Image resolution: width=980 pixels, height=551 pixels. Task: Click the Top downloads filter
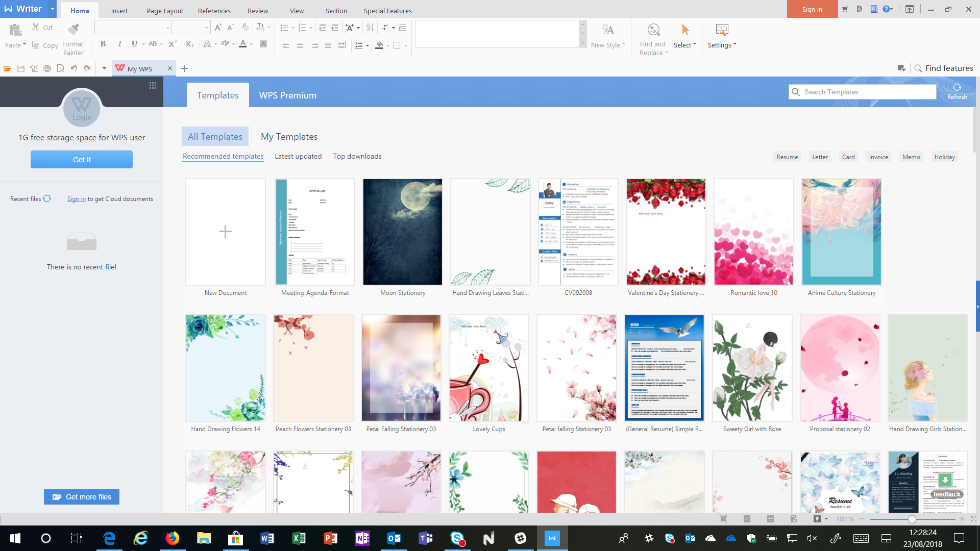pyautogui.click(x=357, y=156)
